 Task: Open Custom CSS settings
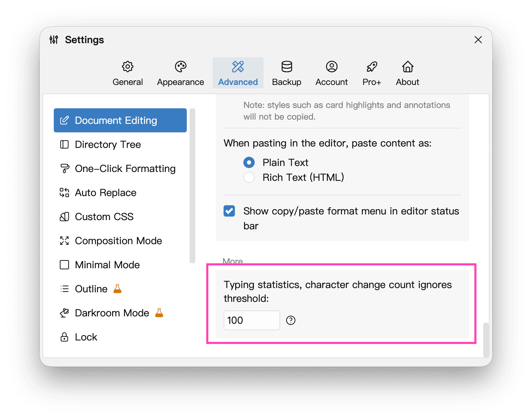point(104,217)
